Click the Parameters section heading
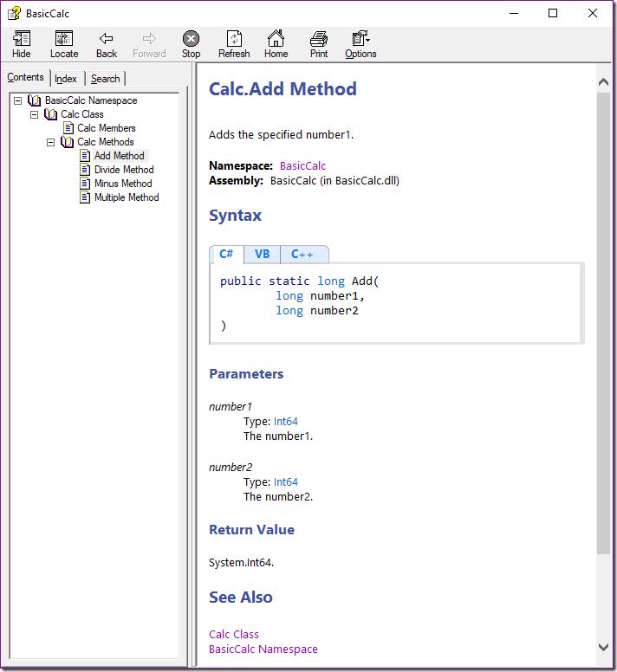 click(246, 374)
